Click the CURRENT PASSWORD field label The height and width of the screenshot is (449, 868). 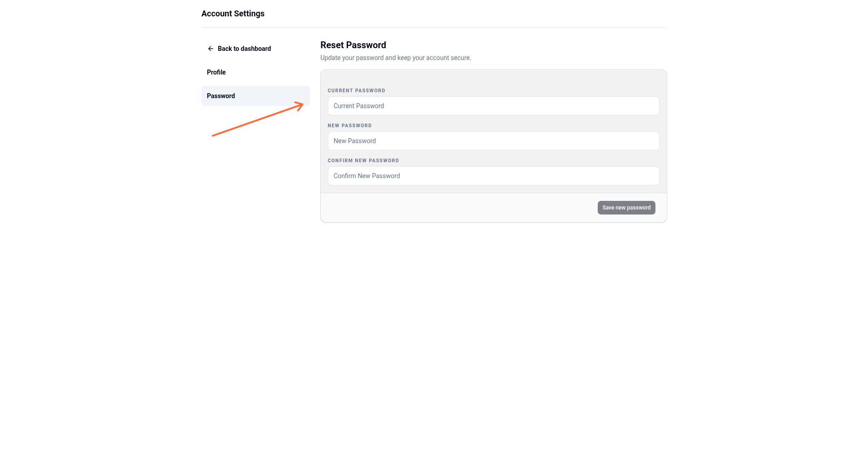357,90
